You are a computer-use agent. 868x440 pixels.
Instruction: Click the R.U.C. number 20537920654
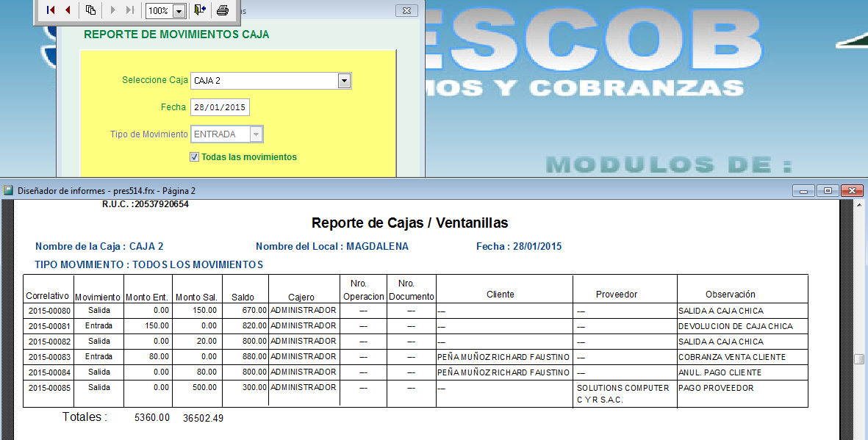pos(162,204)
